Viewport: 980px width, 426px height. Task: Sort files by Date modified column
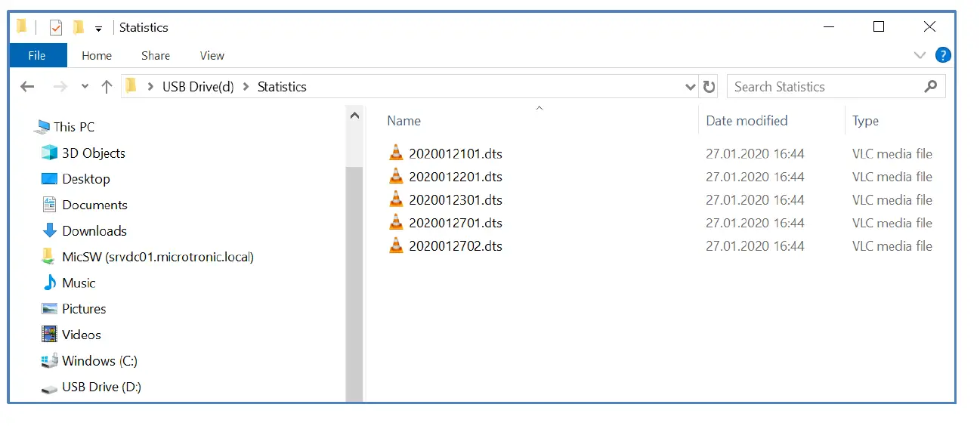[x=747, y=121]
